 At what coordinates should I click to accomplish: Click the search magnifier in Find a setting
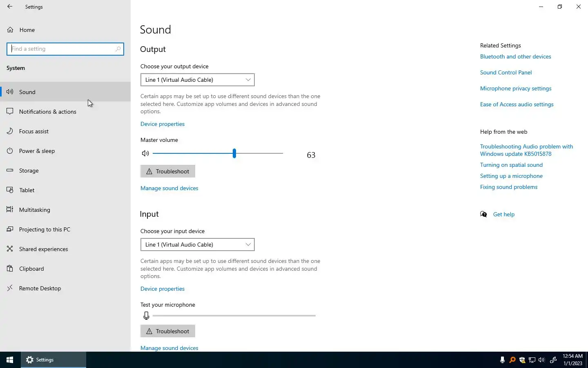118,49
